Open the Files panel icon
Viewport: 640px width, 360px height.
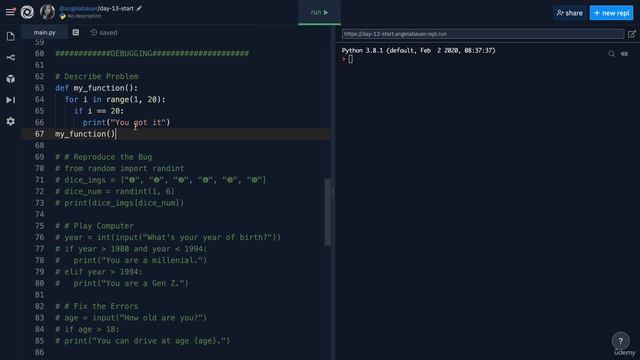coord(11,36)
